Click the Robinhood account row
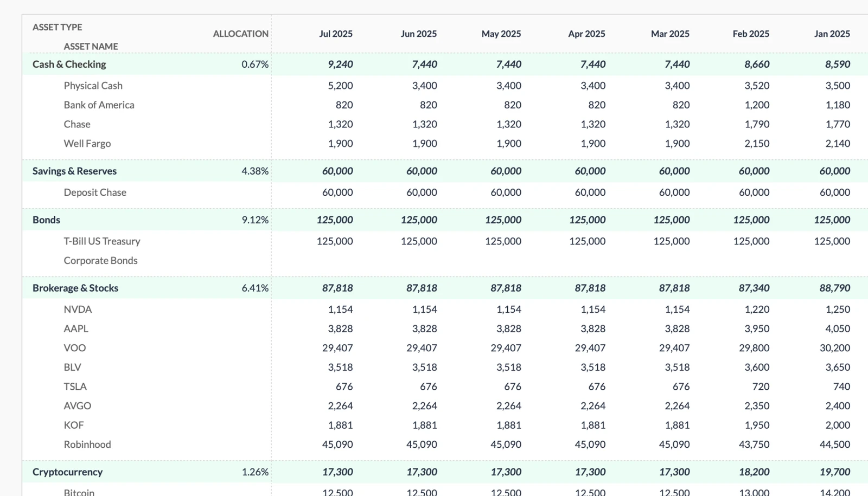 [x=87, y=444]
